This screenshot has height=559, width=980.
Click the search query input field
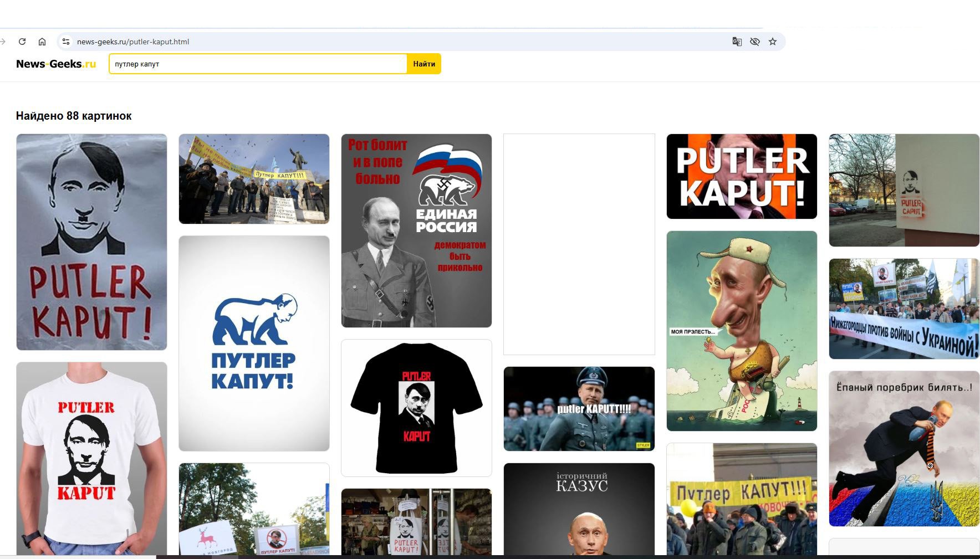pyautogui.click(x=255, y=64)
